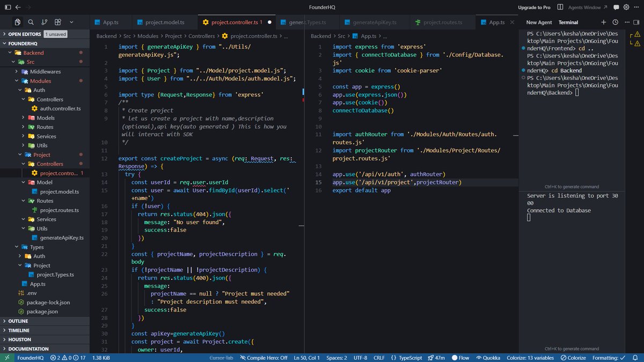Toggle the right side panel icon
This screenshot has height=362, width=644.
pyautogui.click(x=636, y=22)
